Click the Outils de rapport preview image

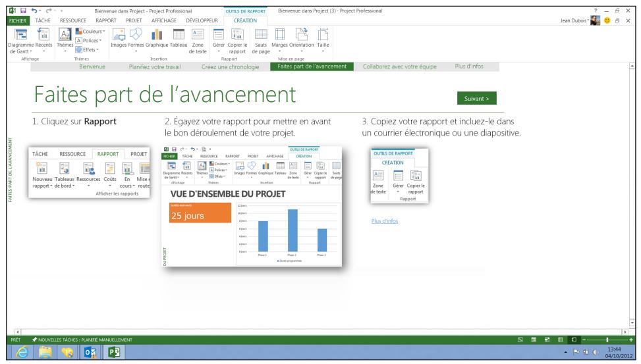pos(399,176)
